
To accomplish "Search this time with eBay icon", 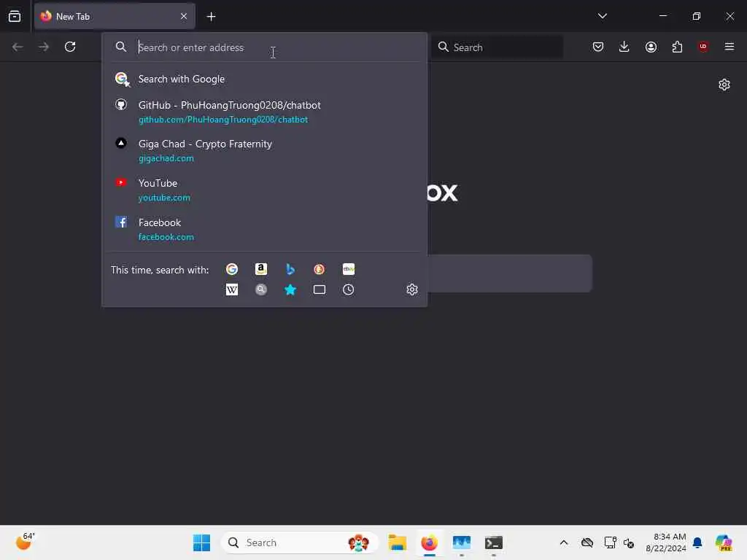I will (348, 269).
